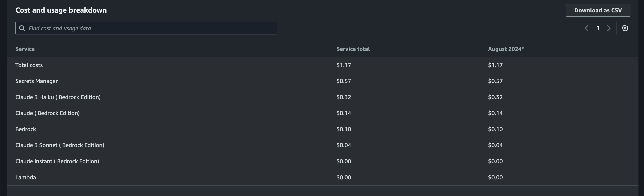Select Claude 3 Haiku (Bedrock Edition) row
Screen dimensions: 644x196
(323, 97)
